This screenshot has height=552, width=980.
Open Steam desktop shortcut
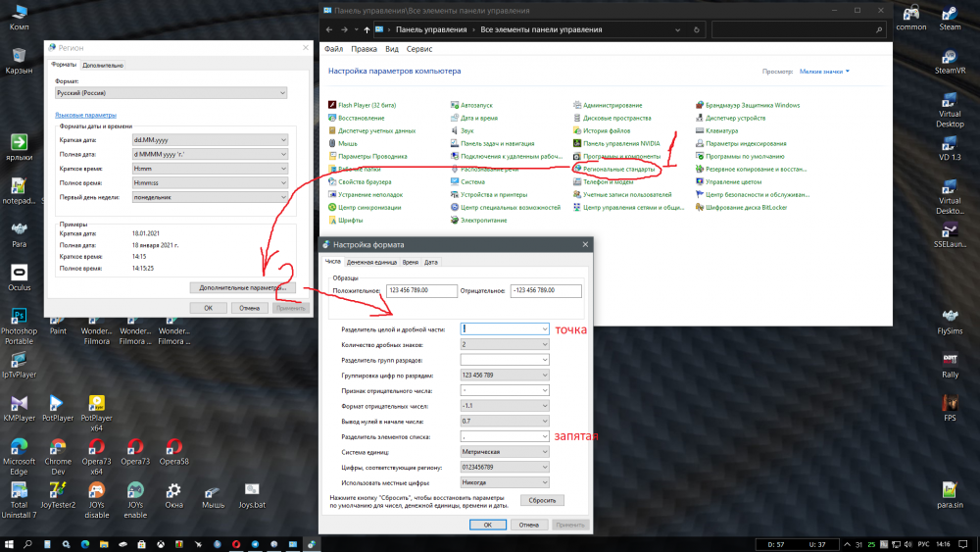[950, 18]
